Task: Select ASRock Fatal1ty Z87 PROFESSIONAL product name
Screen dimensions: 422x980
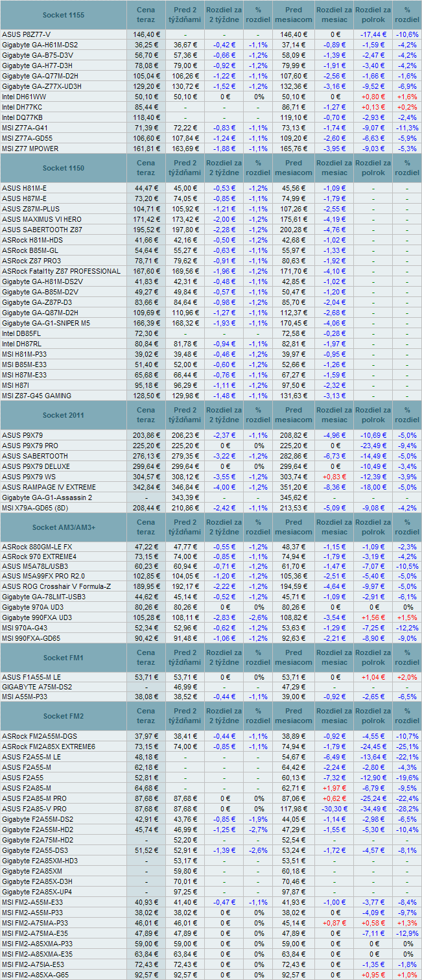Action: [61, 271]
